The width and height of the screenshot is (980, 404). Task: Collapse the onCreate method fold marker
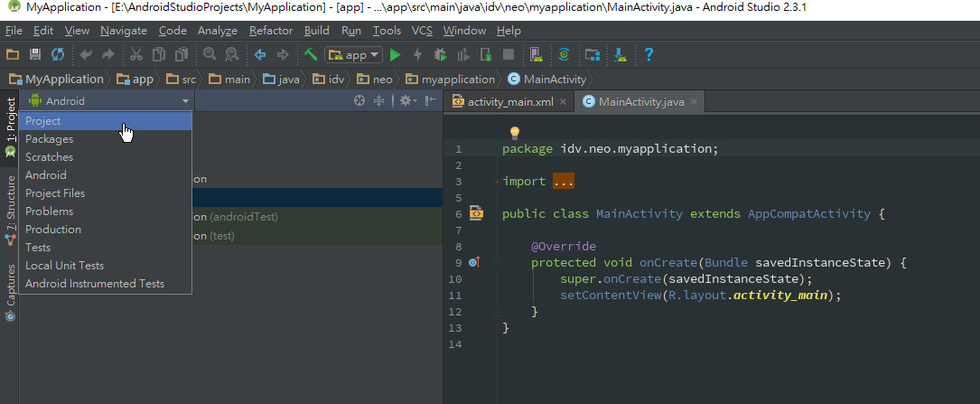click(x=497, y=263)
